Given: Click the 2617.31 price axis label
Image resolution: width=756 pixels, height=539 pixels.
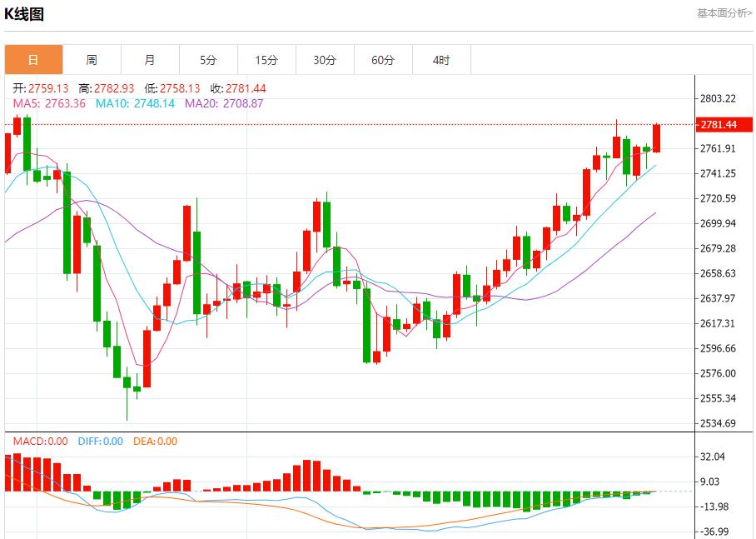Looking at the screenshot, I should coord(718,323).
